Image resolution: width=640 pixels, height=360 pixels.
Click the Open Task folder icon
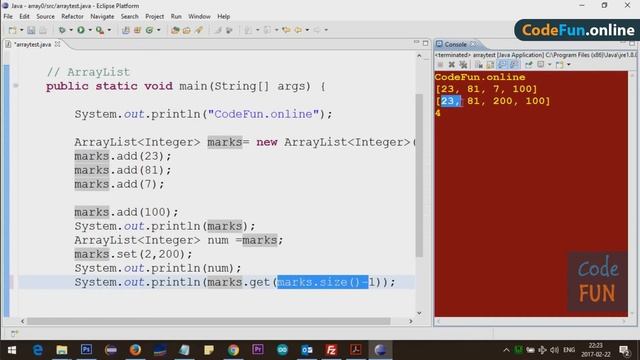click(x=187, y=30)
